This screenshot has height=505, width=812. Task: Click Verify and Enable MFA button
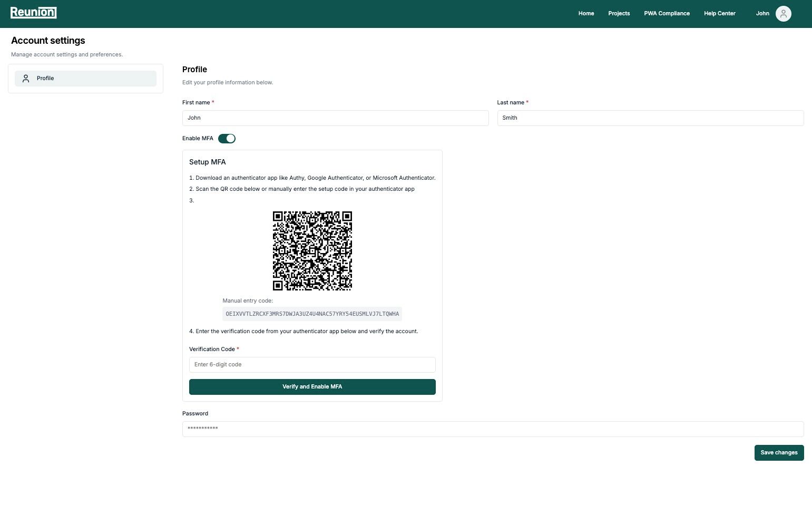tap(312, 387)
